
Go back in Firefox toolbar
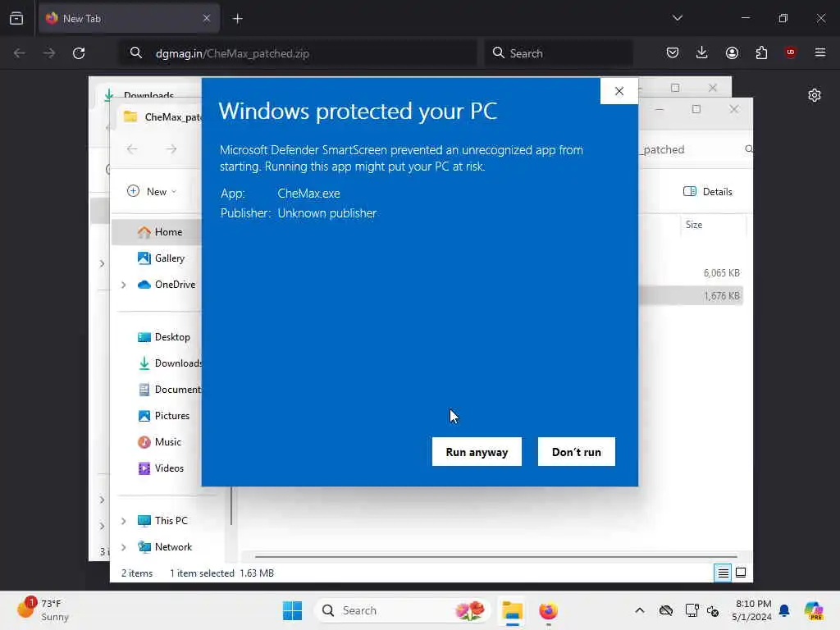[x=20, y=53]
